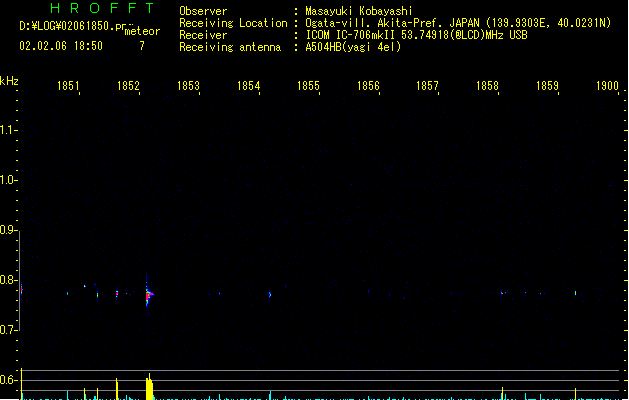Screen dimensions: 629x400
Task: Click the HROFFT title text
Action: [x=102, y=8]
